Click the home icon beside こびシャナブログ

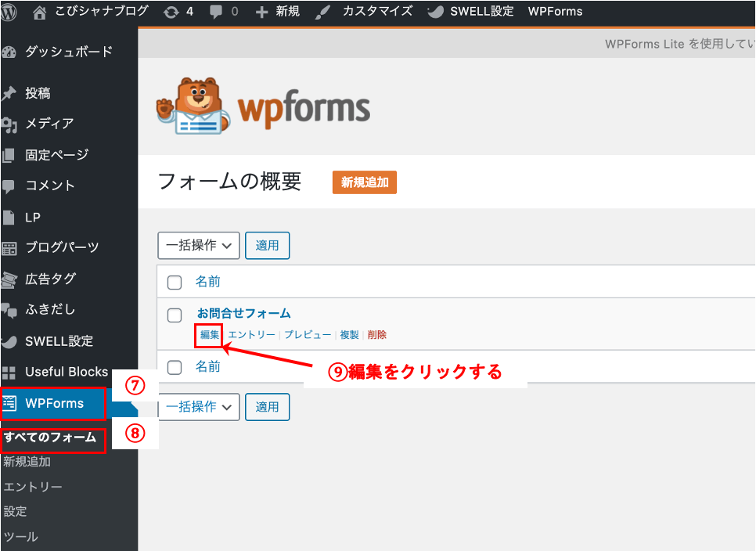tap(40, 12)
